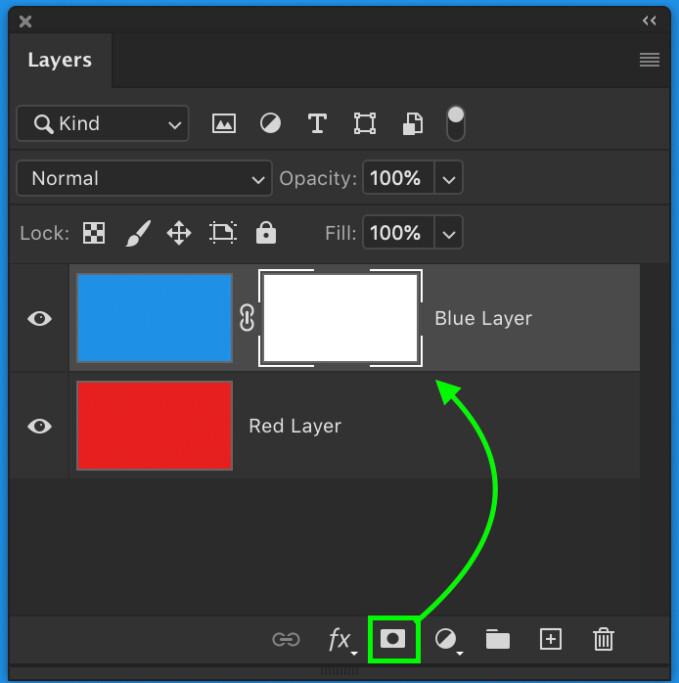Select the Blue Layer color thumbnail
679x683 pixels.
[x=154, y=318]
